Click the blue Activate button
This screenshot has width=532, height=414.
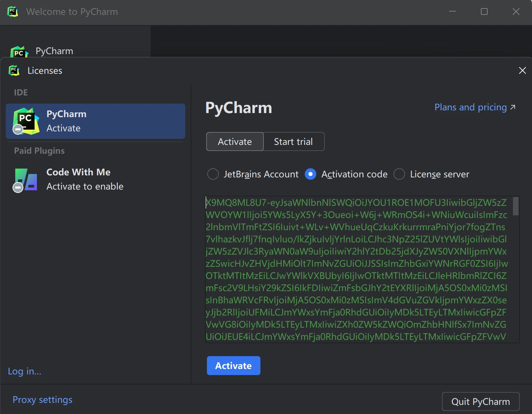pos(233,366)
